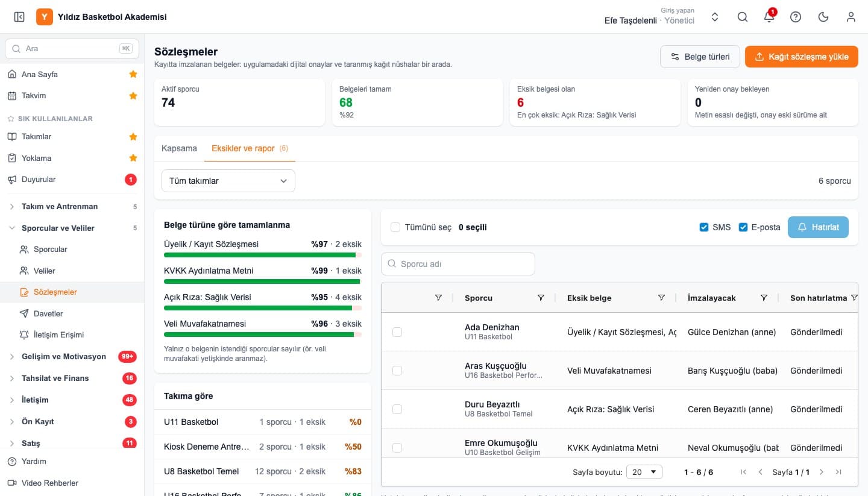868x496 pixels.
Task: Collapse Sporcular ve Veliler section
Action: (72, 228)
